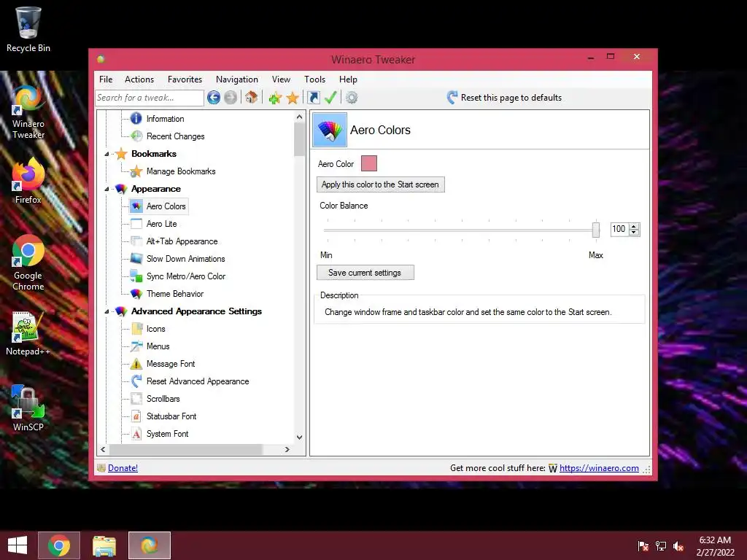Open the View menu
Image resolution: width=747 pixels, height=560 pixels.
[x=281, y=79]
